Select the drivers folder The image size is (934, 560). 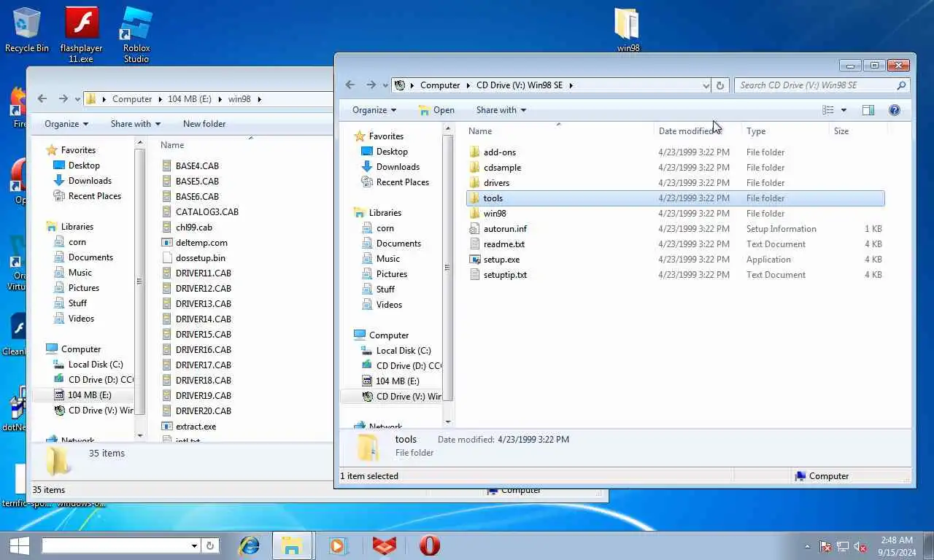tap(496, 183)
